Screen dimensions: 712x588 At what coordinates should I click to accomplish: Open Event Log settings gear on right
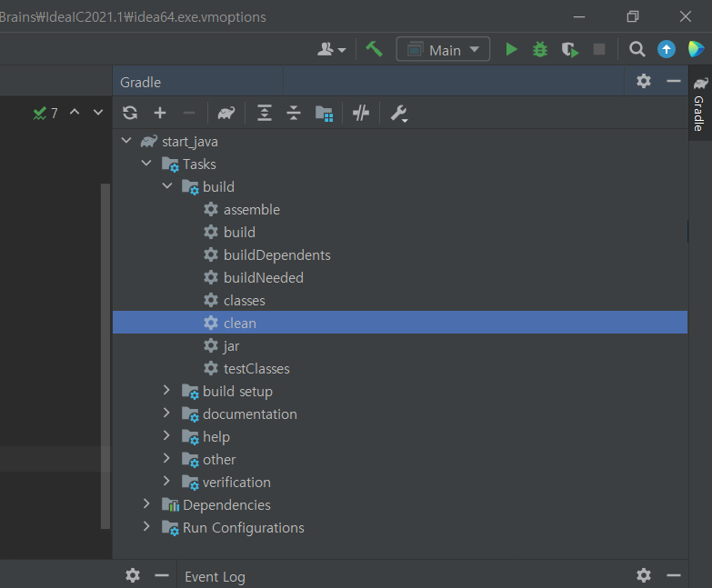644,575
